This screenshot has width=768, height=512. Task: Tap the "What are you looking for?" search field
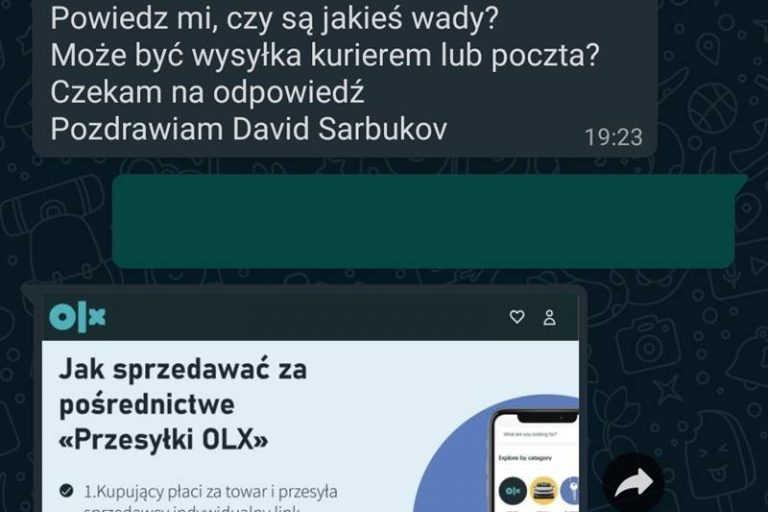click(x=537, y=435)
